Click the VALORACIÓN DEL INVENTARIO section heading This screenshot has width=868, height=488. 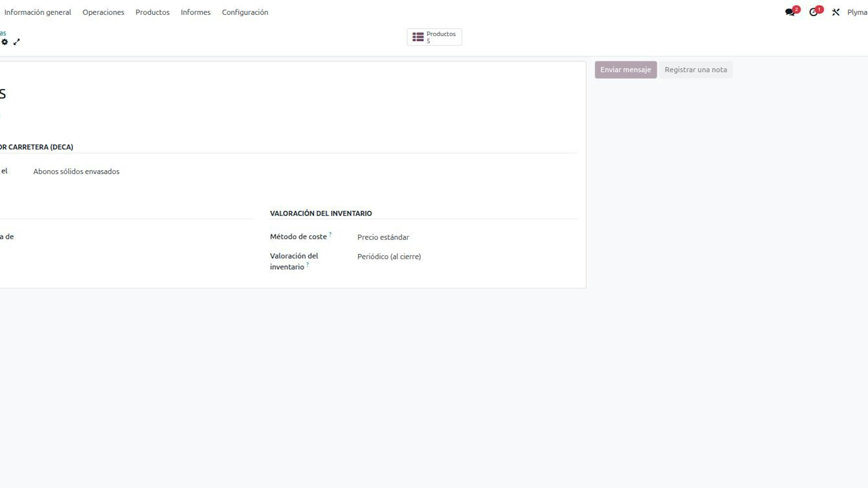click(321, 213)
